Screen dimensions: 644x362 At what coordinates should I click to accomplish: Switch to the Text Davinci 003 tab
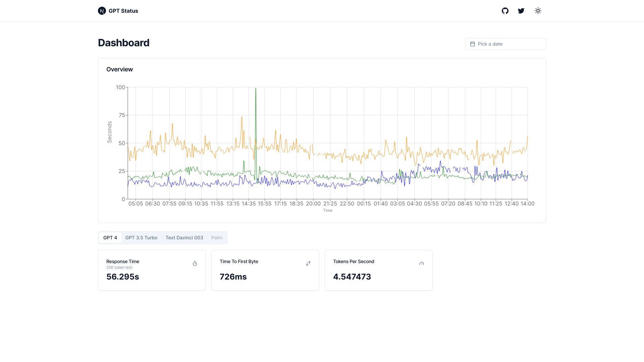pos(184,237)
